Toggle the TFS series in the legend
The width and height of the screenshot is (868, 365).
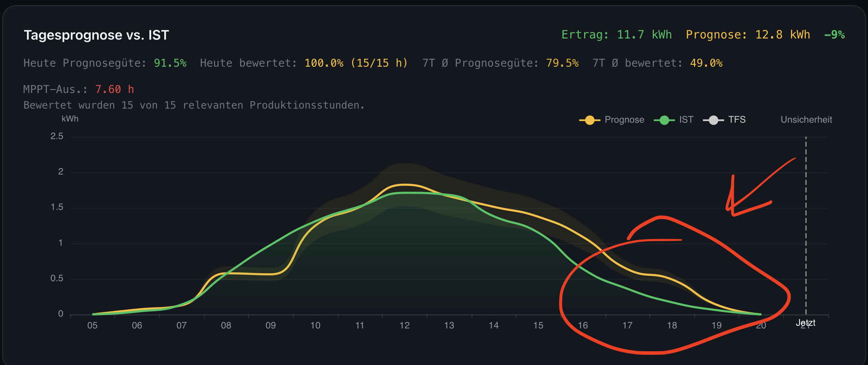724,120
